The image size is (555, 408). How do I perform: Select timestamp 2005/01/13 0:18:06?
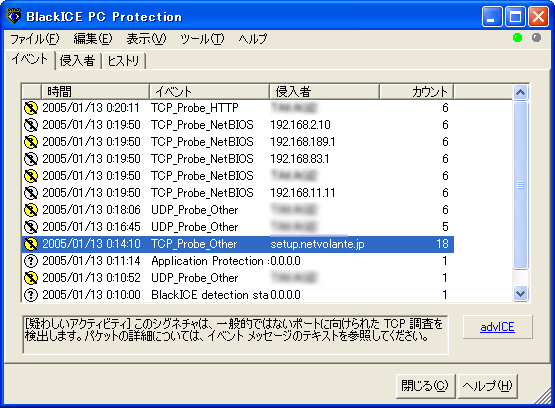tap(91, 209)
